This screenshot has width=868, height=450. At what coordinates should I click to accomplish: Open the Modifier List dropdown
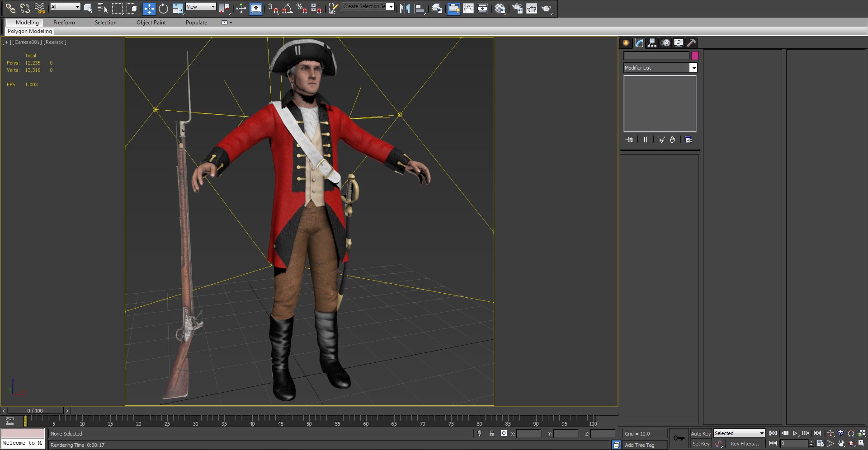point(660,68)
